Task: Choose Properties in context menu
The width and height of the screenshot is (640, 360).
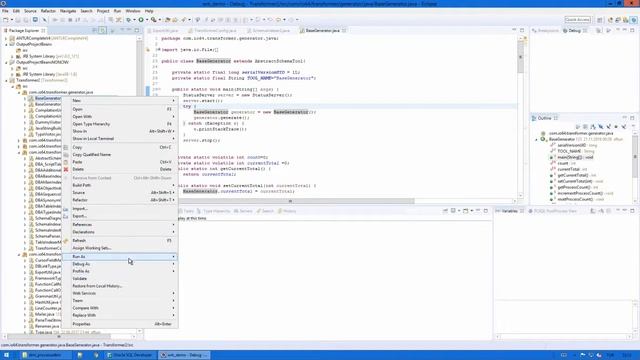Action: pyautogui.click(x=120, y=324)
